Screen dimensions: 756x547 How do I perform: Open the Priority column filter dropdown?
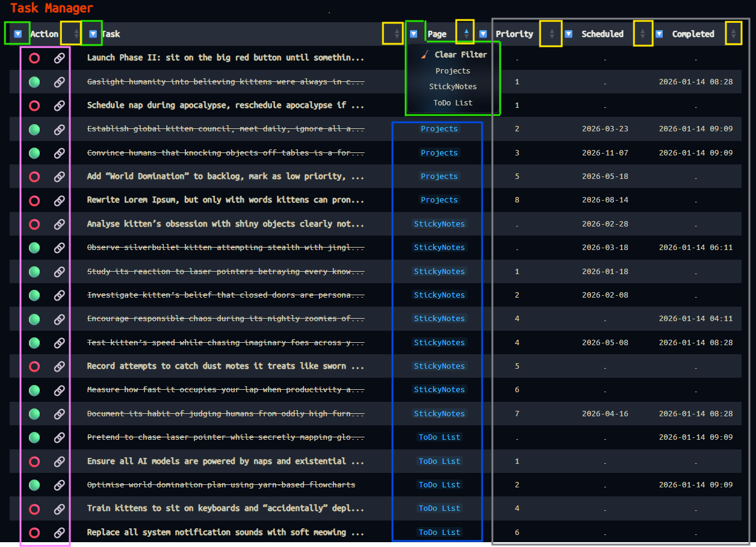click(x=483, y=34)
